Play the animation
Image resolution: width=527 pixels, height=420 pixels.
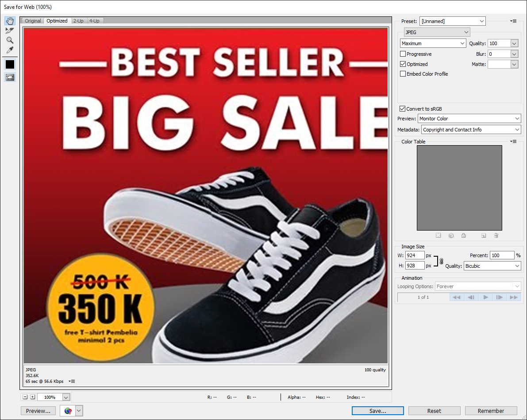coord(485,297)
